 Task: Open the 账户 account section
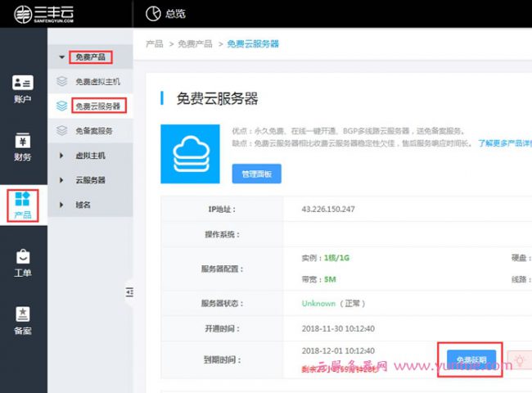pyautogui.click(x=23, y=89)
